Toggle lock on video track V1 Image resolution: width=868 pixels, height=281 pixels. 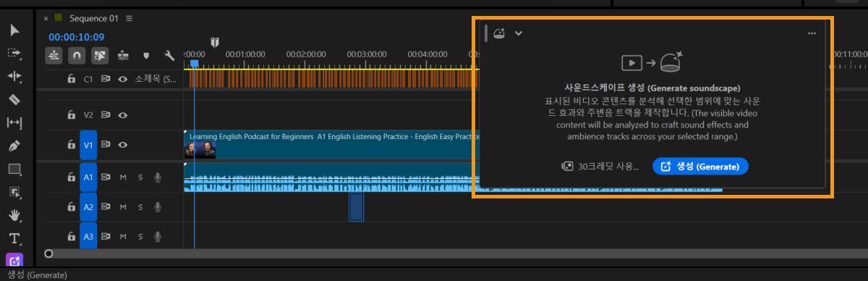pos(71,145)
